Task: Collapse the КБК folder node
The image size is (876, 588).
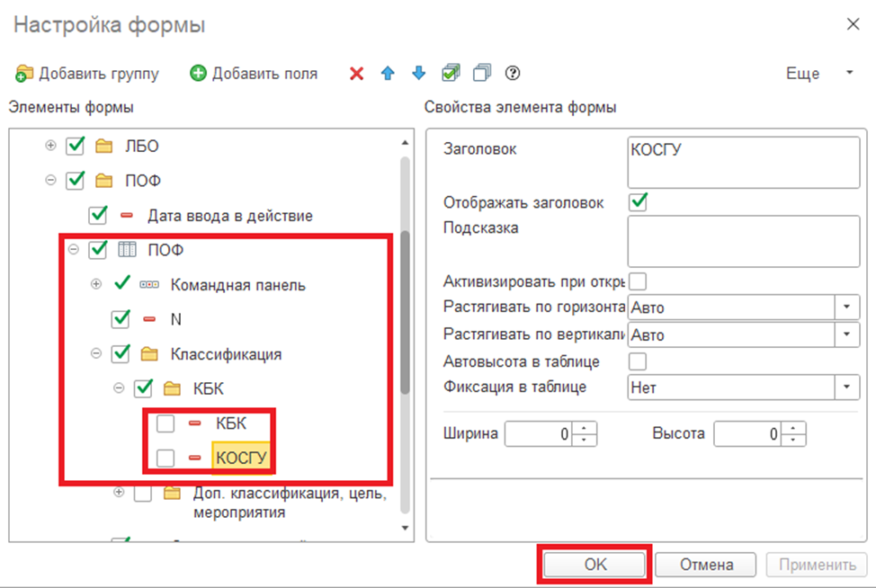Action: coord(119,388)
